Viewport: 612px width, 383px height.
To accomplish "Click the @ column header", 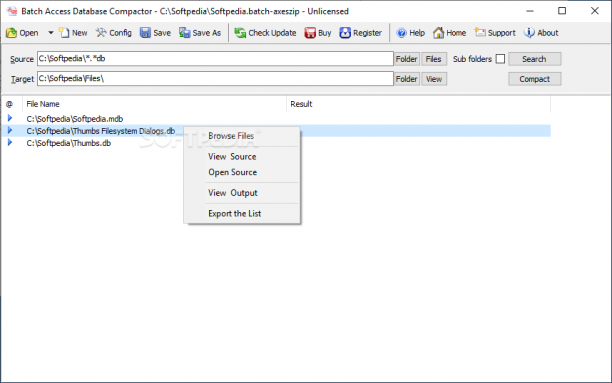I will coord(11,104).
